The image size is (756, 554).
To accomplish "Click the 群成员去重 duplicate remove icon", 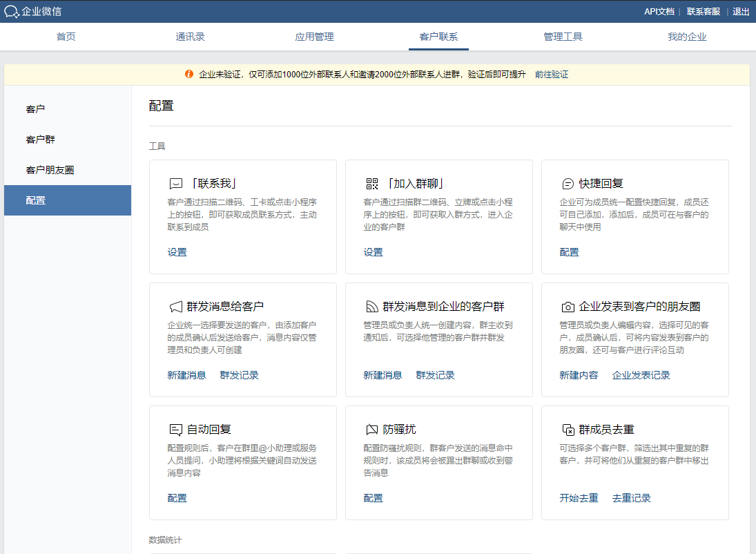I will pos(568,430).
